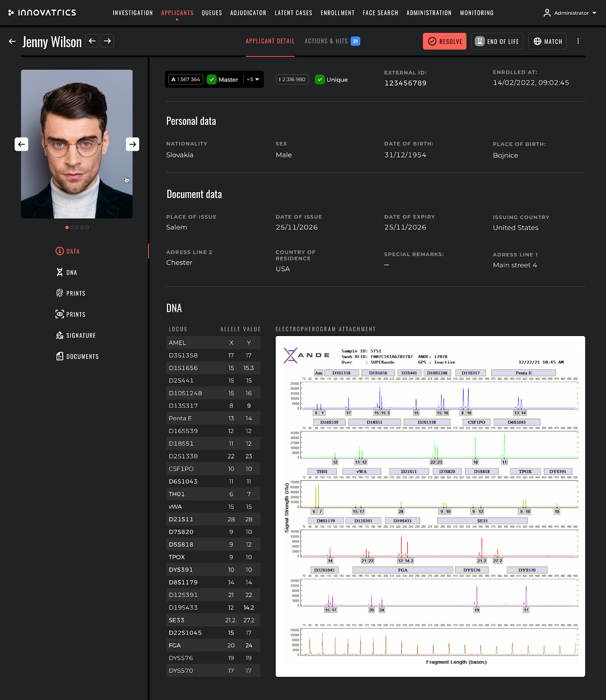Image resolution: width=606 pixels, height=700 pixels.
Task: Click the red Resolve button
Action: [x=444, y=42]
